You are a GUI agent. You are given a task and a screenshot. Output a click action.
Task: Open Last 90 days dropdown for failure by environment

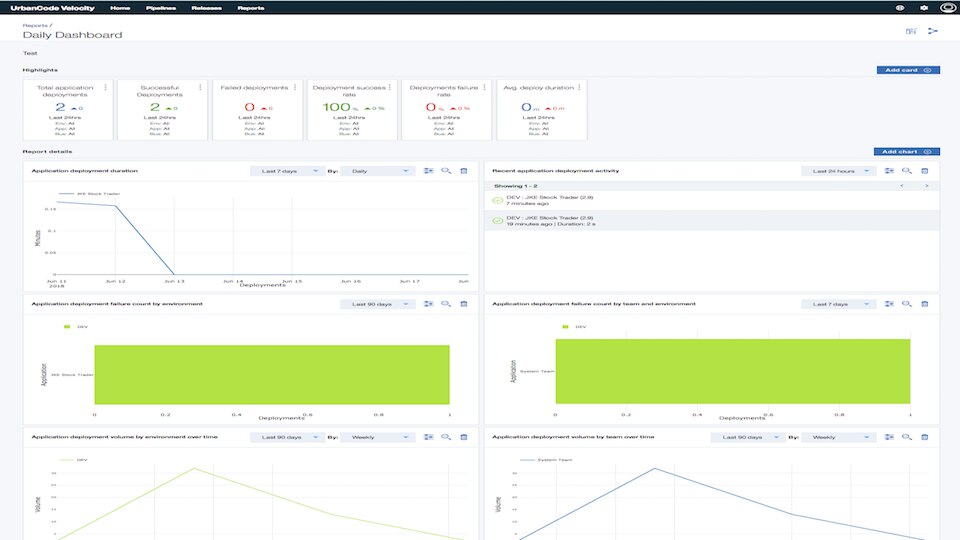377,304
